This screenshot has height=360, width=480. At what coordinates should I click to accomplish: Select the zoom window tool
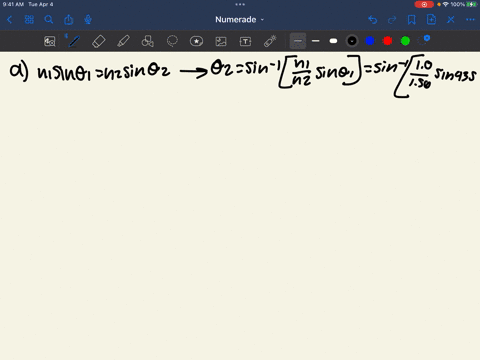click(50, 41)
